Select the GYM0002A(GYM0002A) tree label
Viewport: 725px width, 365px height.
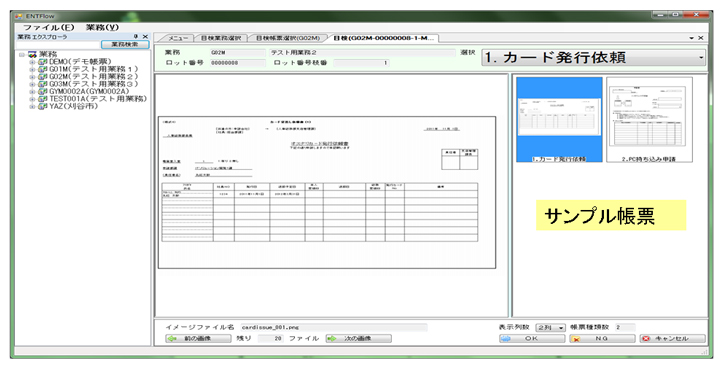point(89,91)
